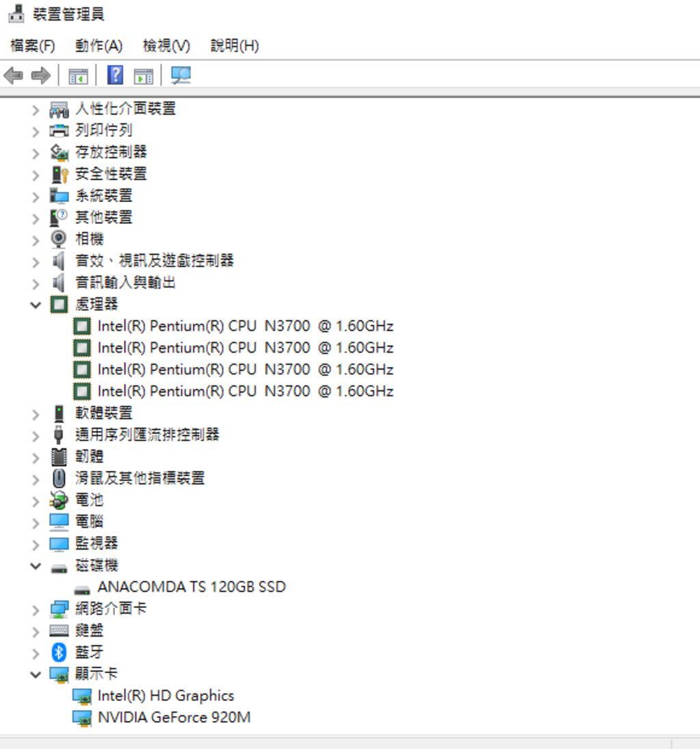This screenshot has width=700, height=749.
Task: Click the 顯示卡 display adapter icon
Action: (59, 674)
